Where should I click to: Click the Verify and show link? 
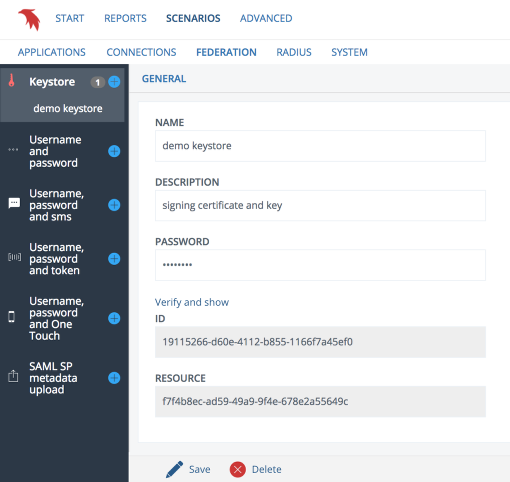(192, 302)
